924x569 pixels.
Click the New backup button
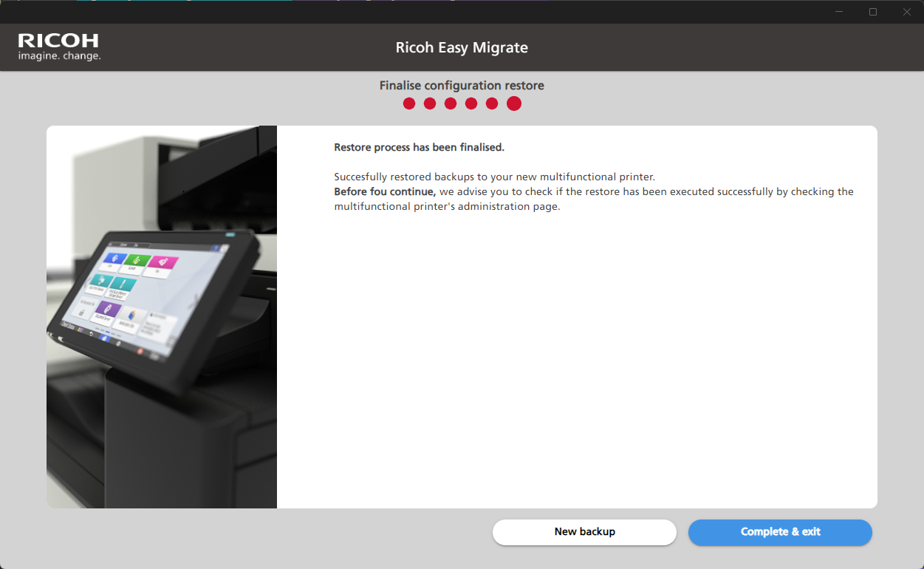point(584,532)
